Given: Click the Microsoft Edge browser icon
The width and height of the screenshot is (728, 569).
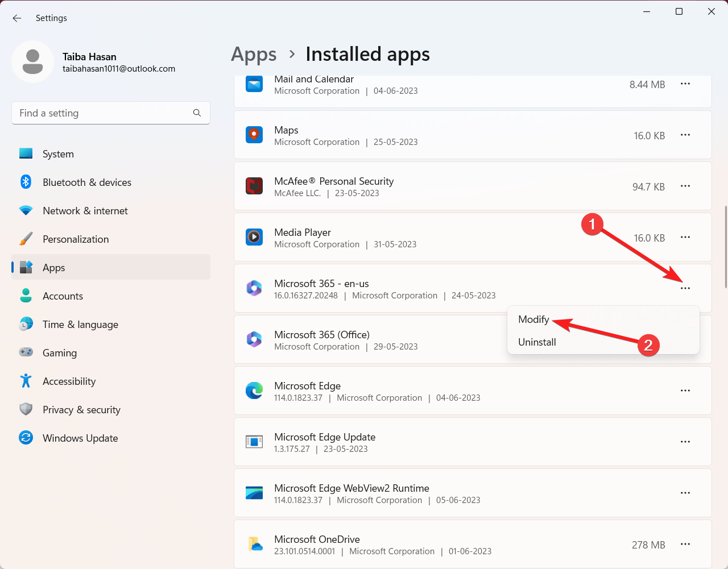Looking at the screenshot, I should pos(254,391).
